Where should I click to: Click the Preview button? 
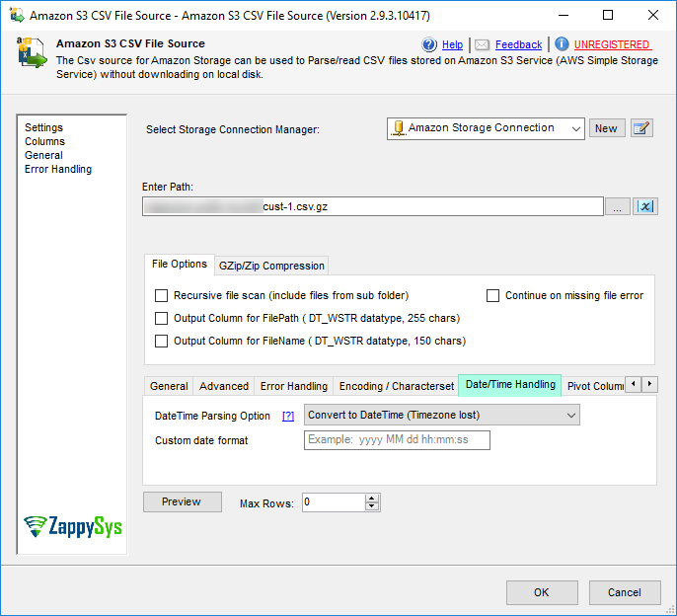(183, 501)
